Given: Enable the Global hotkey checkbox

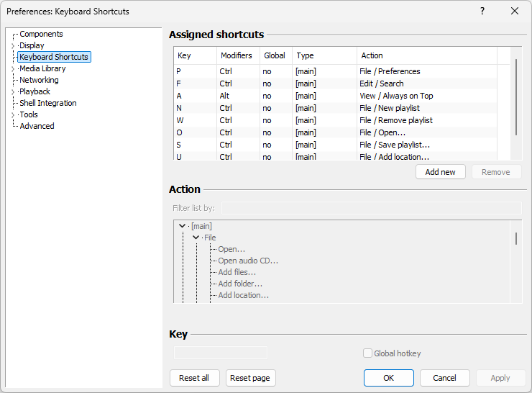Looking at the screenshot, I should [368, 353].
